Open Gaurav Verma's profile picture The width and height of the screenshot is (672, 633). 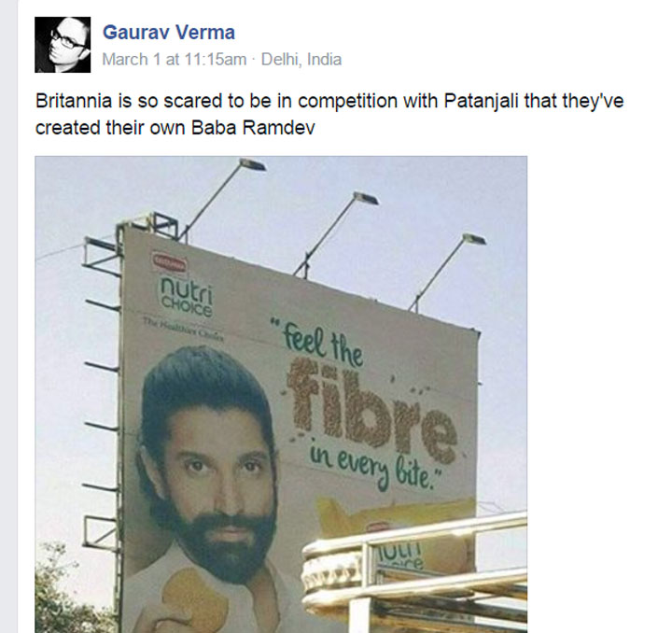63,45
